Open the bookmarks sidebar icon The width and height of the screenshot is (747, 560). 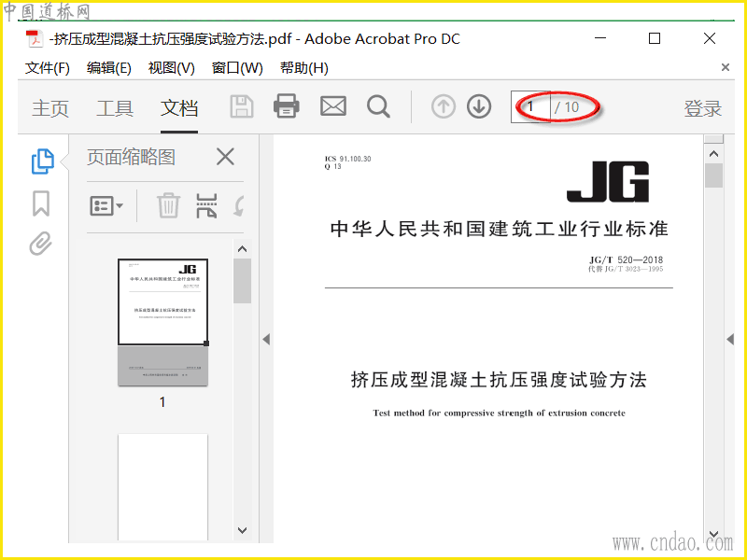41,203
